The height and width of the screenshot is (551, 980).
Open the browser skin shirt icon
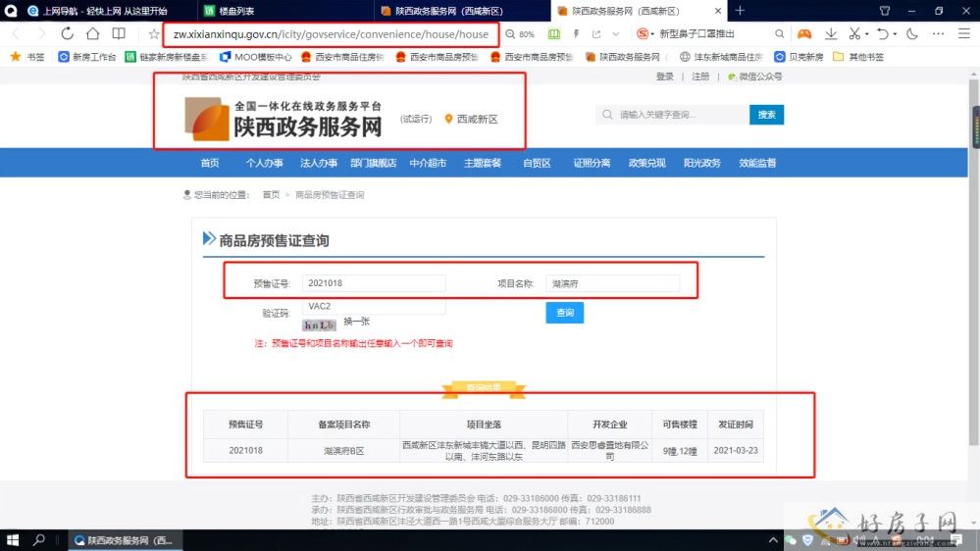point(885,11)
